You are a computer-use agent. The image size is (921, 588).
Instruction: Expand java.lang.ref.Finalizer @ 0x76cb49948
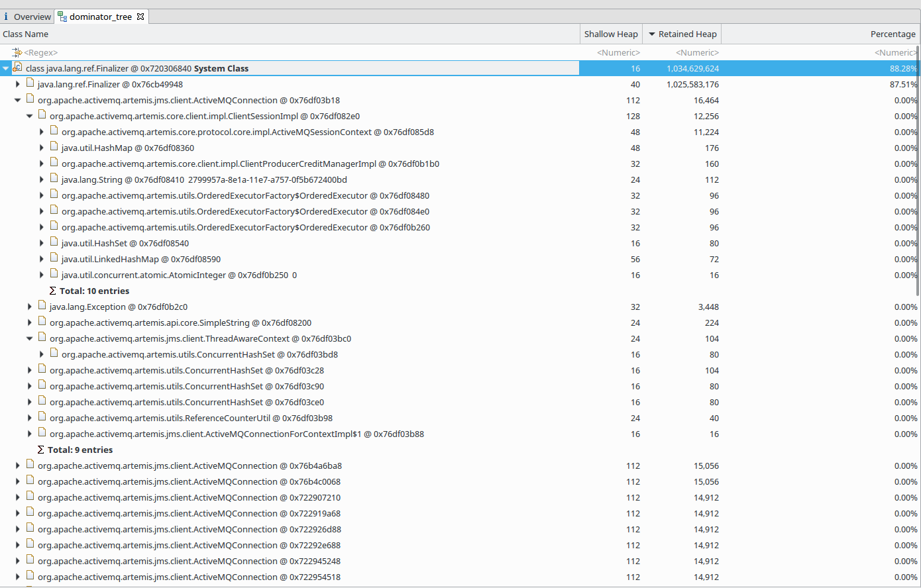click(18, 84)
